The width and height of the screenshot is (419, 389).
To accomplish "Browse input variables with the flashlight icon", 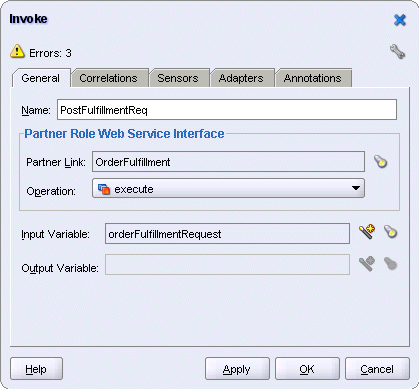I will [390, 232].
